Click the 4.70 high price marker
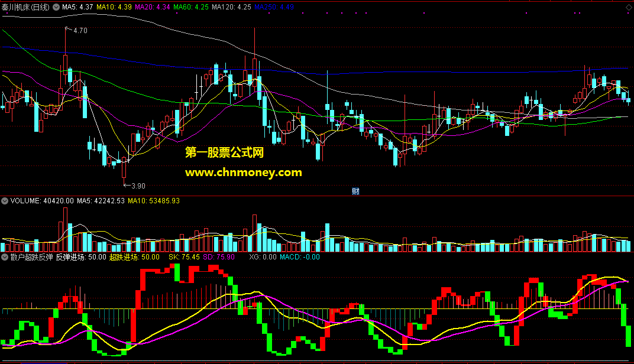This screenshot has height=364, width=634. 80,31
